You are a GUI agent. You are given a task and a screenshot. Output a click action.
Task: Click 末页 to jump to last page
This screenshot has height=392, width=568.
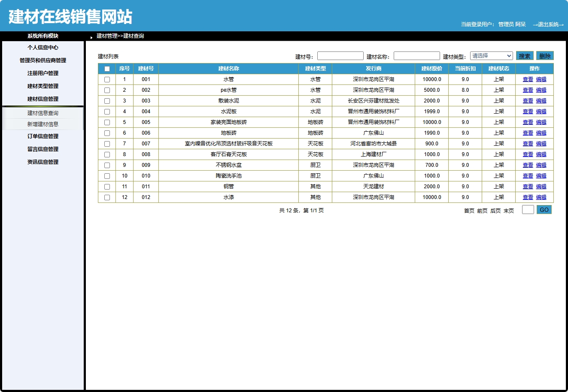pos(509,211)
